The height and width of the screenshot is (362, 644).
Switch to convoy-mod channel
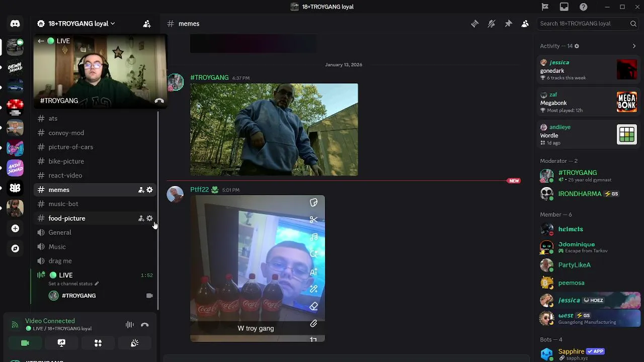click(96, 133)
